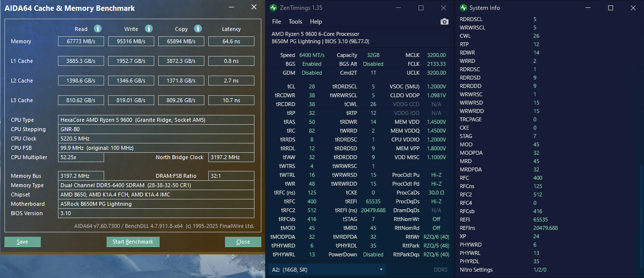
Task: Click the Memory Copy 65894 MB/s field
Action: (181, 42)
